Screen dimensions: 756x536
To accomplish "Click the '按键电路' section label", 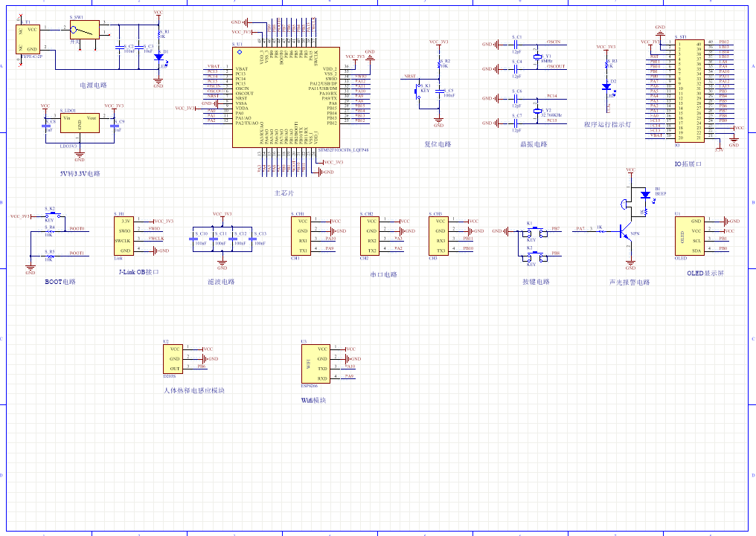I will point(536,282).
